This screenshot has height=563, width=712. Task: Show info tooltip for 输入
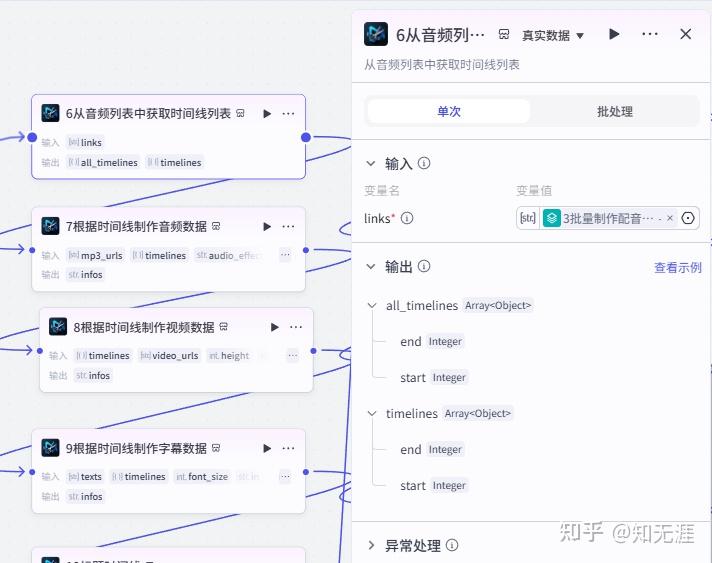point(424,163)
